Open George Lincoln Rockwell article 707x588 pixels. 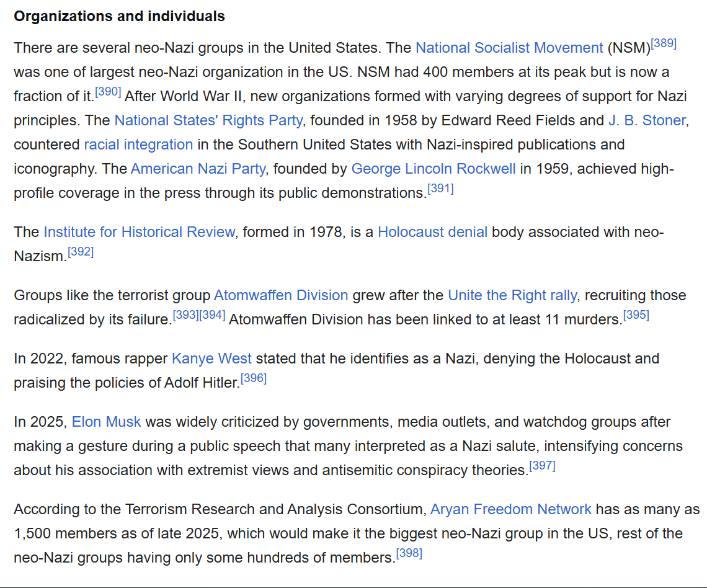(433, 169)
